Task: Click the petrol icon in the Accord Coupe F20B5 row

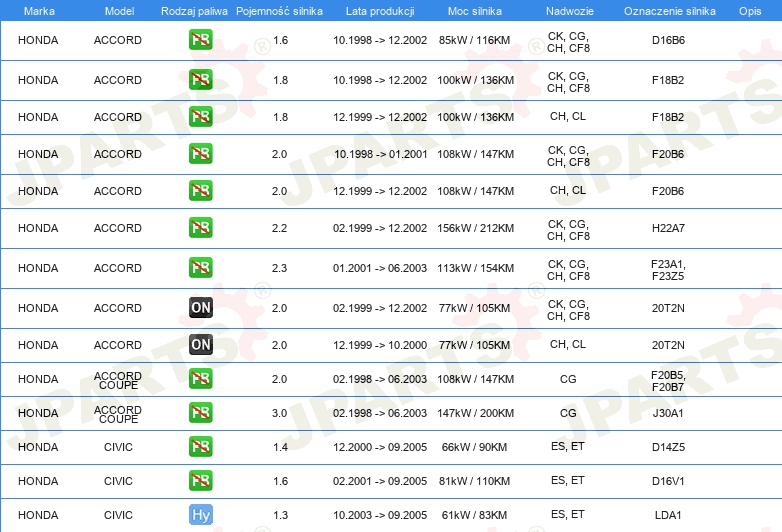Action: (x=200, y=379)
